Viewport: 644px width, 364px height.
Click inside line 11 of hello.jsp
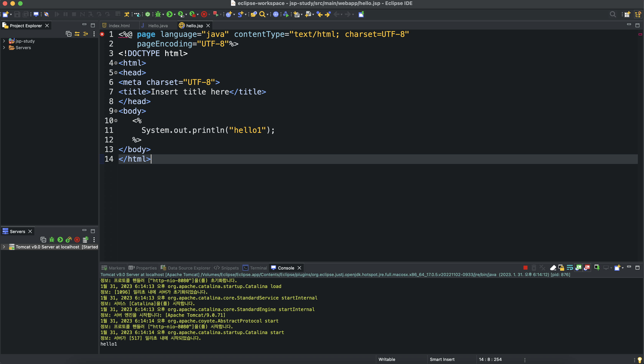click(x=208, y=130)
